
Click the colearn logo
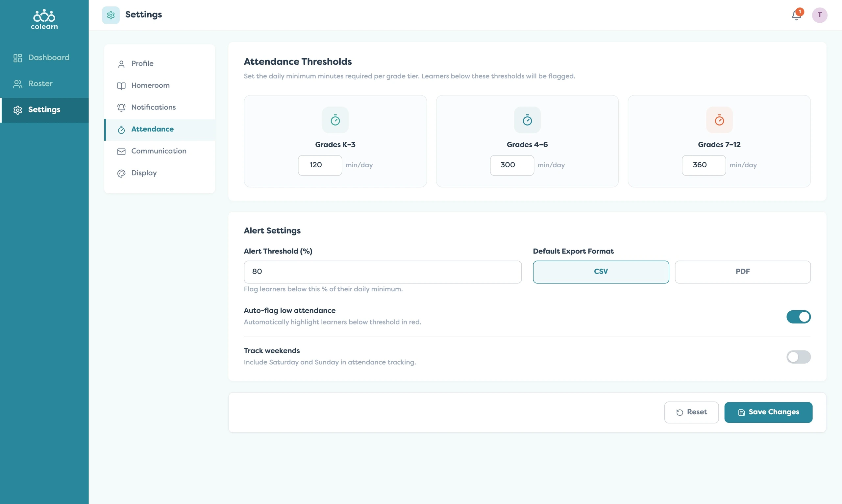[x=44, y=19]
